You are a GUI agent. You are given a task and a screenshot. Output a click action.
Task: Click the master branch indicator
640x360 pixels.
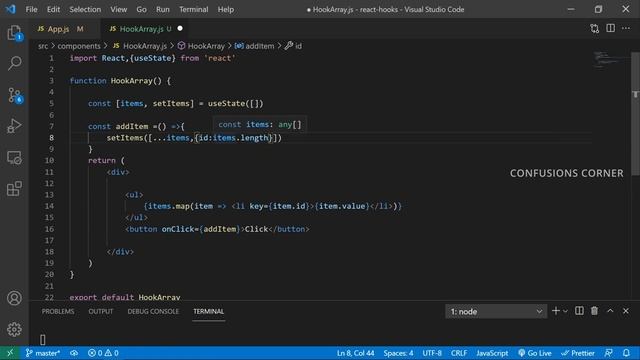click(42, 353)
